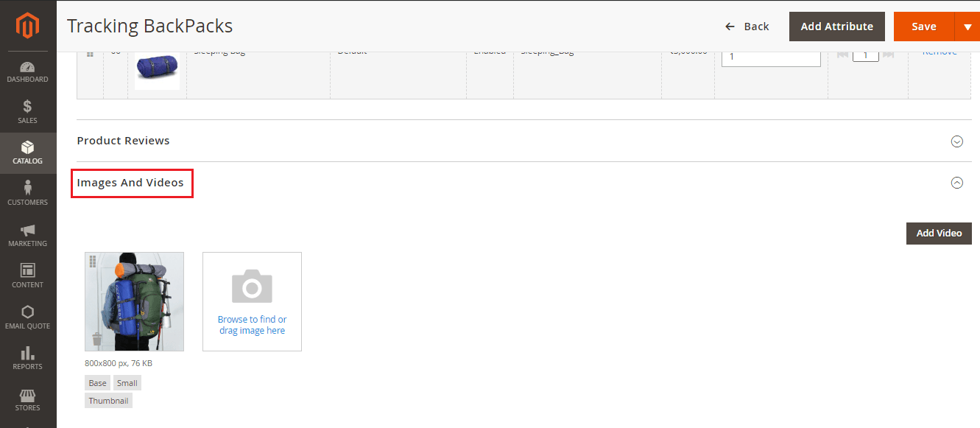Click the Add Attribute button
The width and height of the screenshot is (980, 428).
point(836,27)
